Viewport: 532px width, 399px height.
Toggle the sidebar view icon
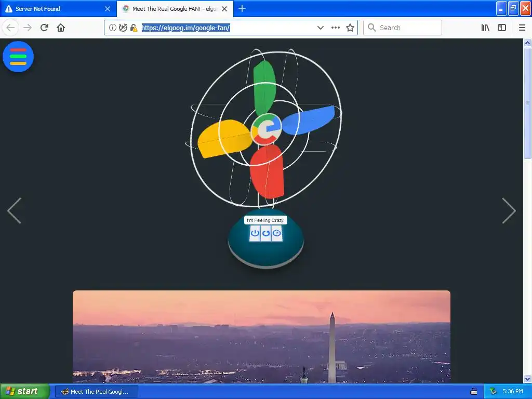[502, 28]
